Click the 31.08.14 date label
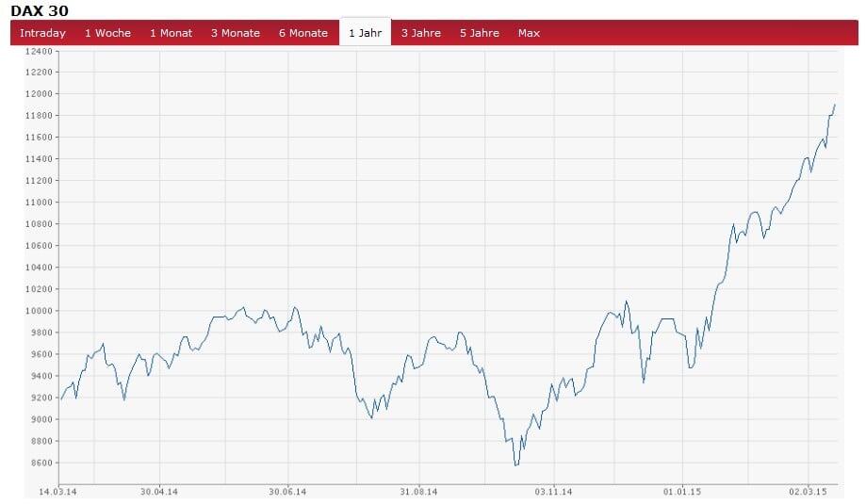 click(x=418, y=491)
